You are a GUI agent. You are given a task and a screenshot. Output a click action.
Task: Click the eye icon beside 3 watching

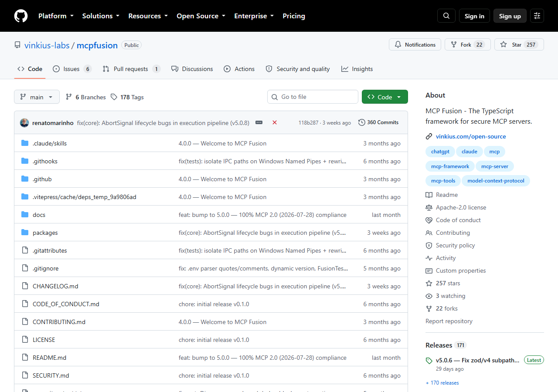click(x=429, y=296)
